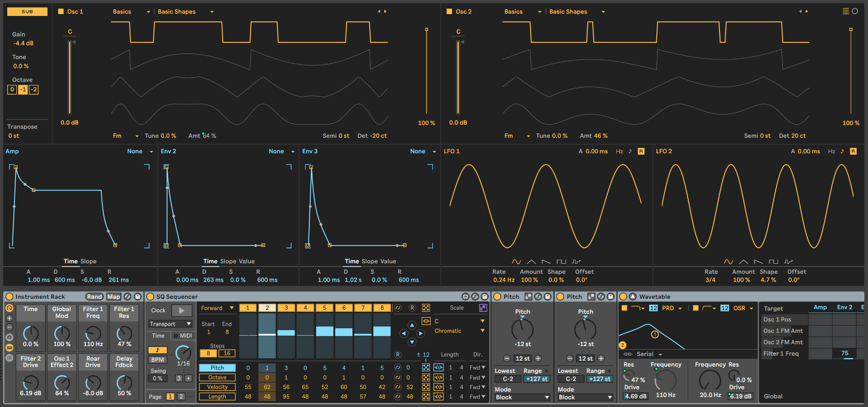Screen dimensions: 868x407
Task: Adjust the Osc 1 wavetable position slider
Action: 427,71
